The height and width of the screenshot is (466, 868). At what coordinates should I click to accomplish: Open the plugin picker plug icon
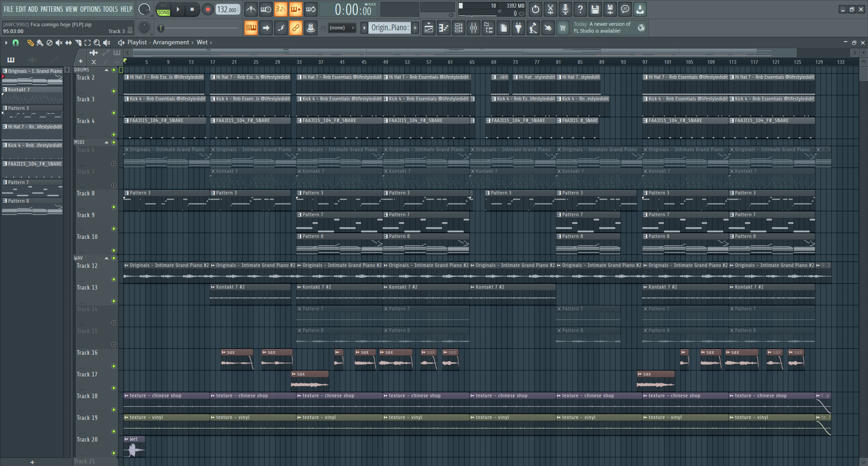click(518, 28)
